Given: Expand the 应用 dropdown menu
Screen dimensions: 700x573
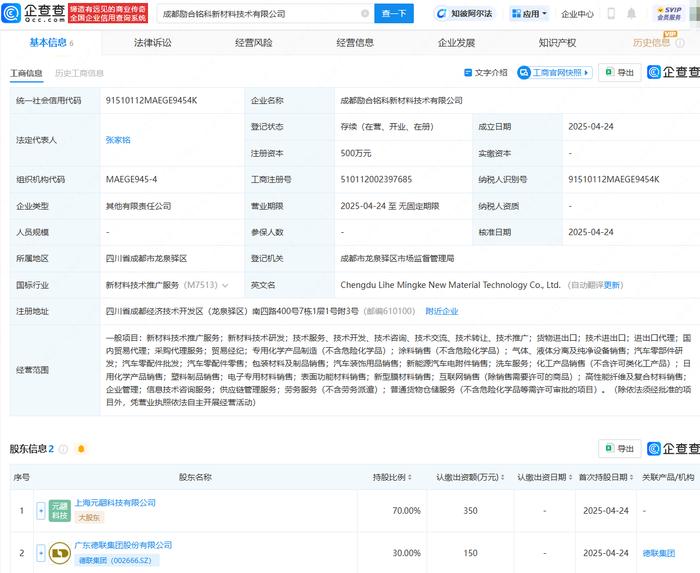Looking at the screenshot, I should coord(529,14).
